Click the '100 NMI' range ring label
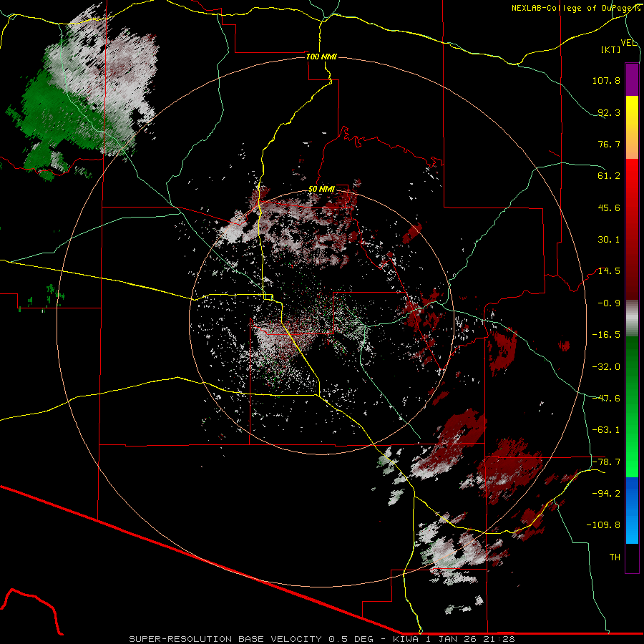This screenshot has width=644, height=644. [x=321, y=57]
